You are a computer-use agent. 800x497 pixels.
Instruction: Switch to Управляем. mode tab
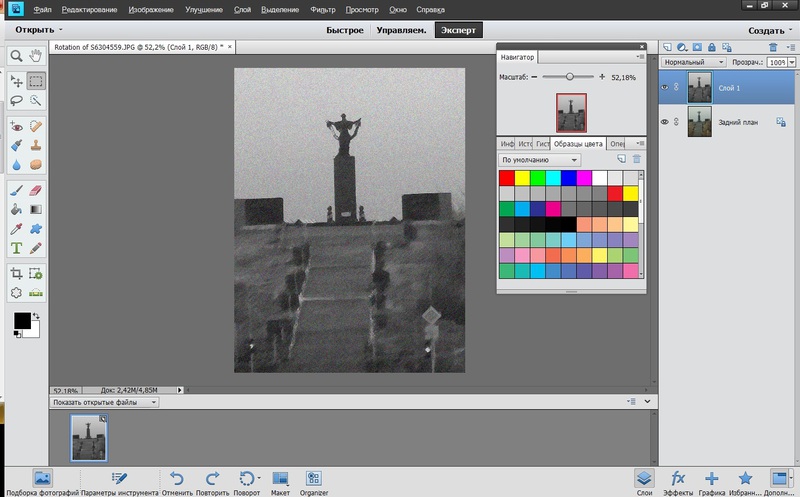pos(402,30)
